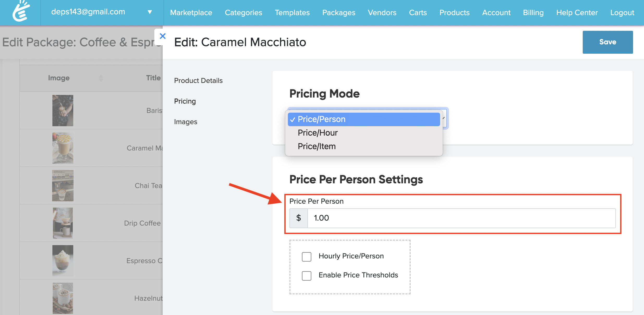Toggle Enable Price Thresholds checkbox
The image size is (644, 315).
point(307,276)
